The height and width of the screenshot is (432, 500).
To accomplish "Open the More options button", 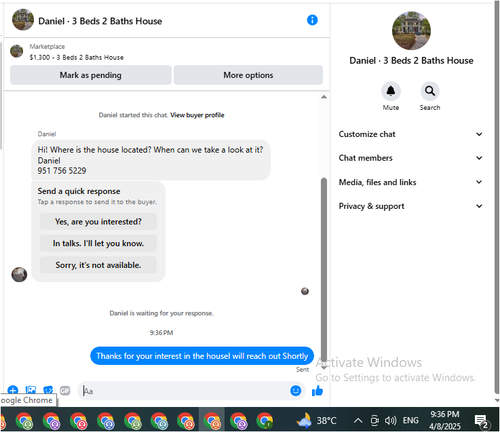I will tap(248, 75).
